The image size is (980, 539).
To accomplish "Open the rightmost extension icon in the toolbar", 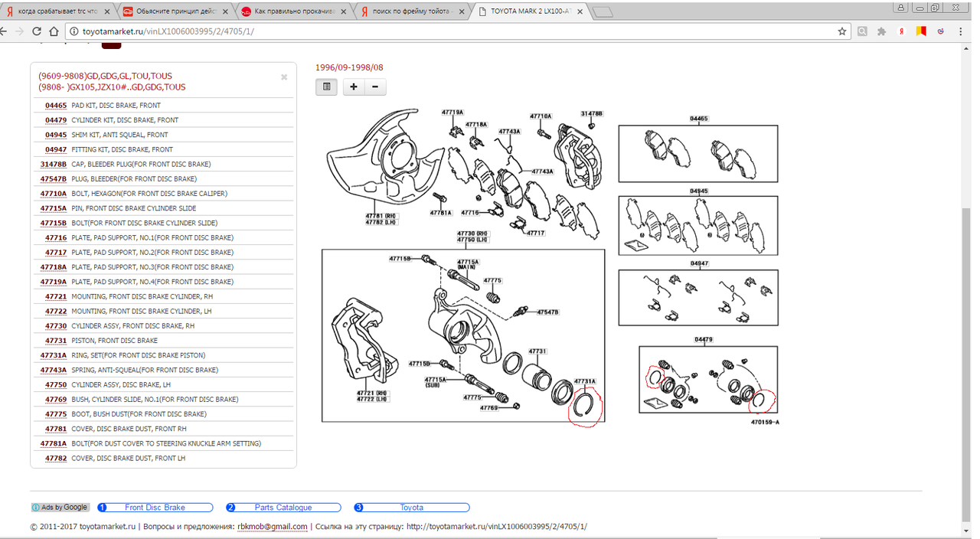I will point(941,31).
